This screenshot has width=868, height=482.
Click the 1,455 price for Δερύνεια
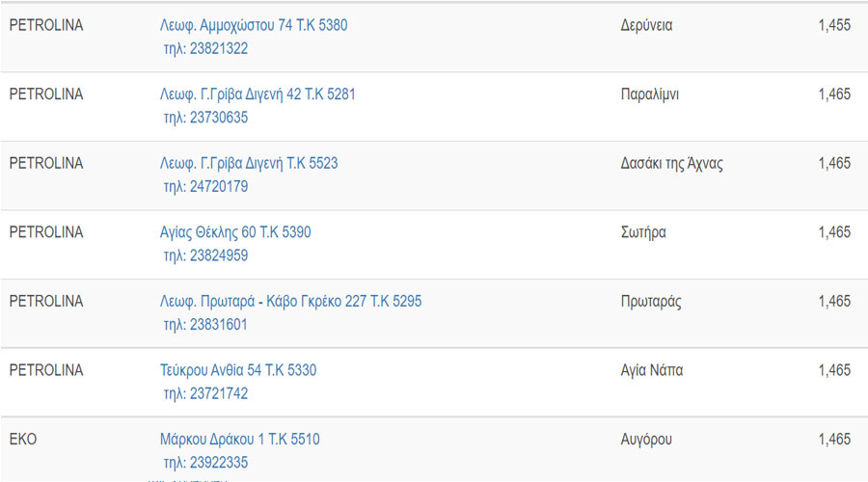(834, 25)
